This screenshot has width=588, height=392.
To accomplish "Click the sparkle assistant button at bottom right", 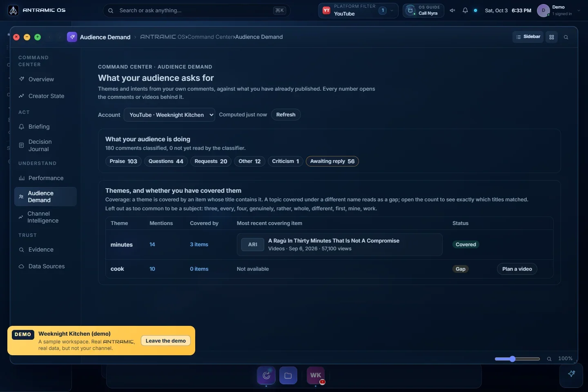I will tap(571, 374).
